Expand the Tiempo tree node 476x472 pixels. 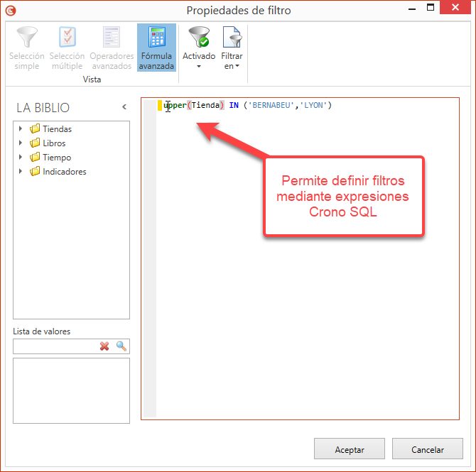coord(21,158)
